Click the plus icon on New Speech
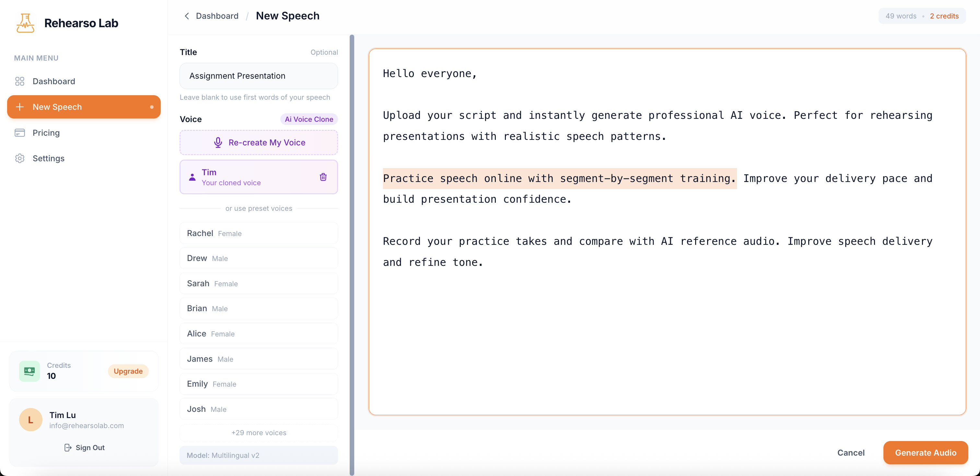The height and width of the screenshot is (476, 980). [x=20, y=107]
